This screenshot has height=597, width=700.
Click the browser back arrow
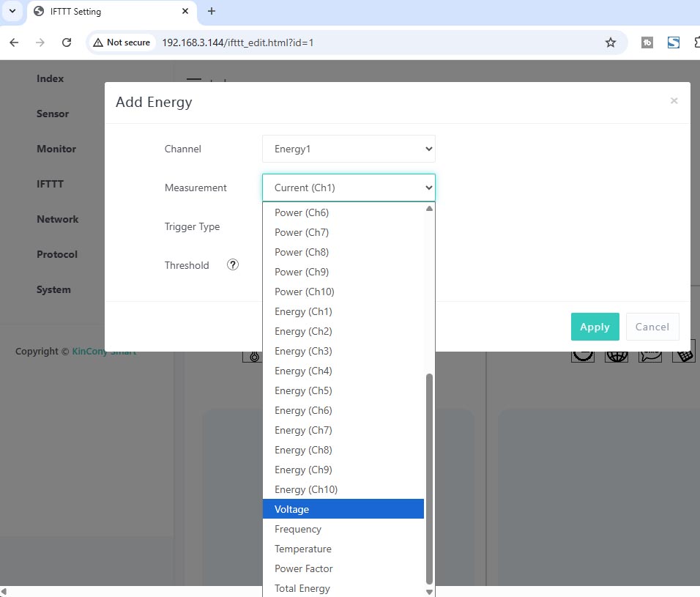pos(15,42)
